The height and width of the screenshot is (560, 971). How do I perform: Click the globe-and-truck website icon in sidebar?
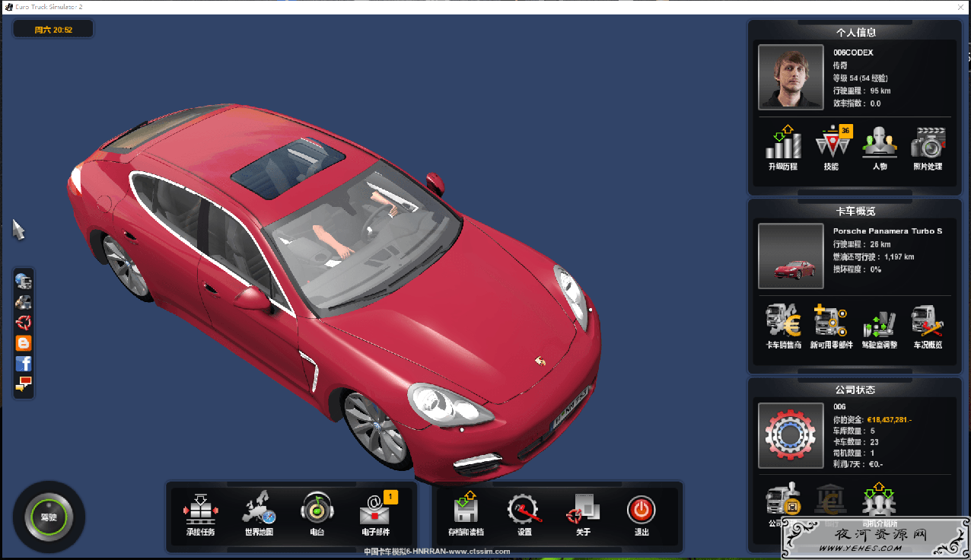24,282
